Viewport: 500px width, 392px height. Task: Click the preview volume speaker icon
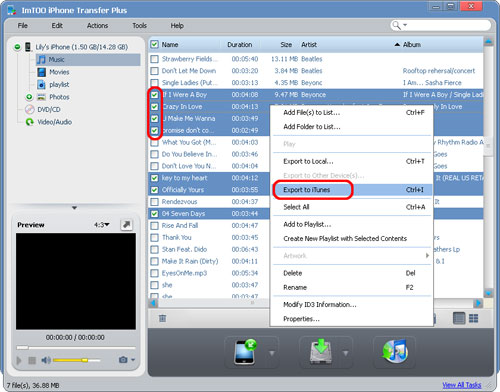tap(46, 360)
